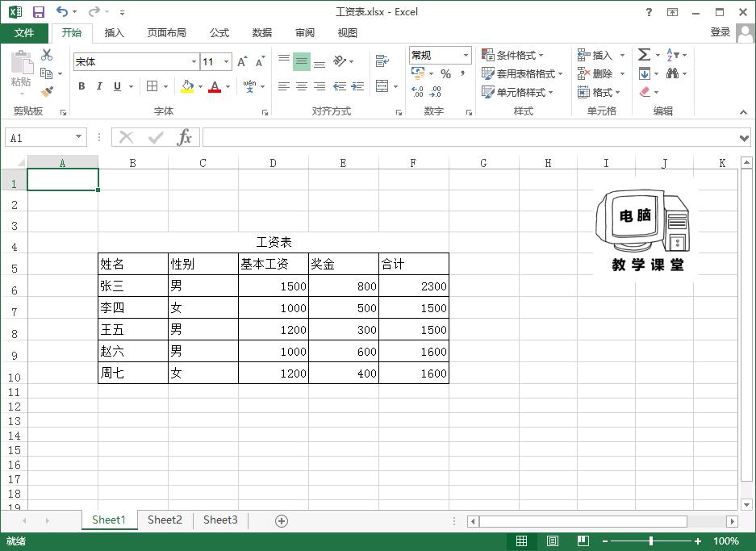The image size is (756, 551).
Task: Click the zoom slider in the status bar
Action: click(x=652, y=541)
